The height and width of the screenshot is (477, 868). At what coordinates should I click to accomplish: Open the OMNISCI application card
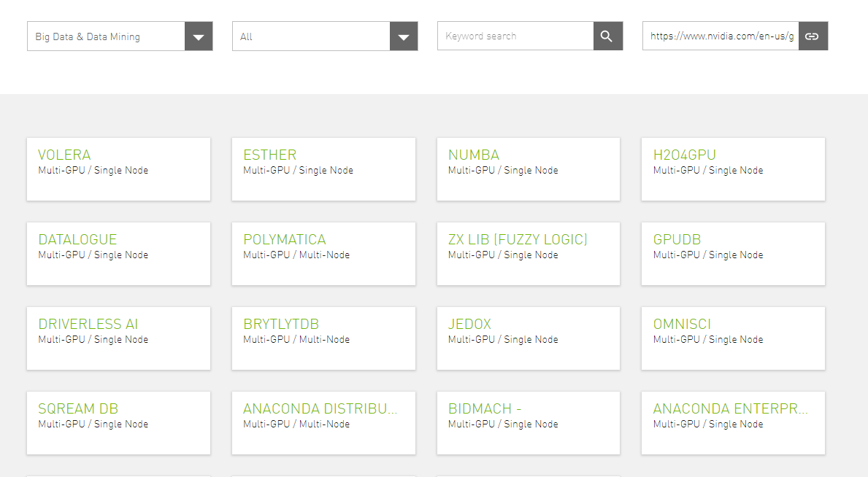(734, 338)
